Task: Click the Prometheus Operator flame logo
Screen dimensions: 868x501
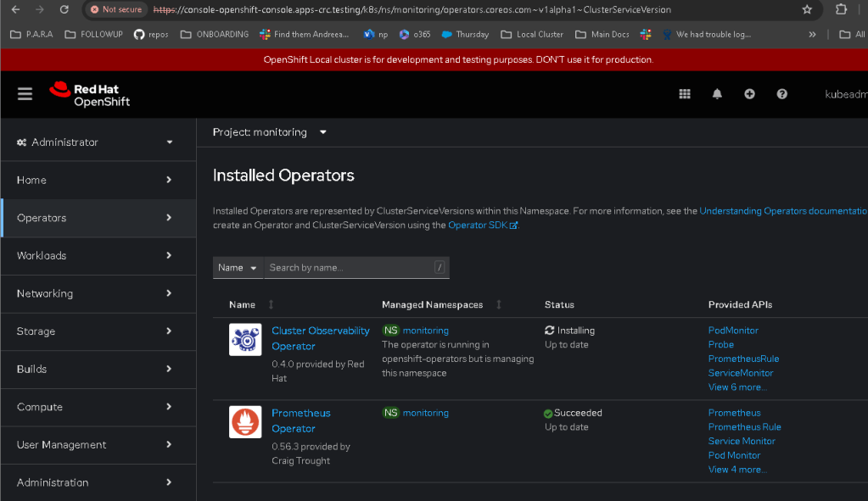Action: [x=245, y=422]
